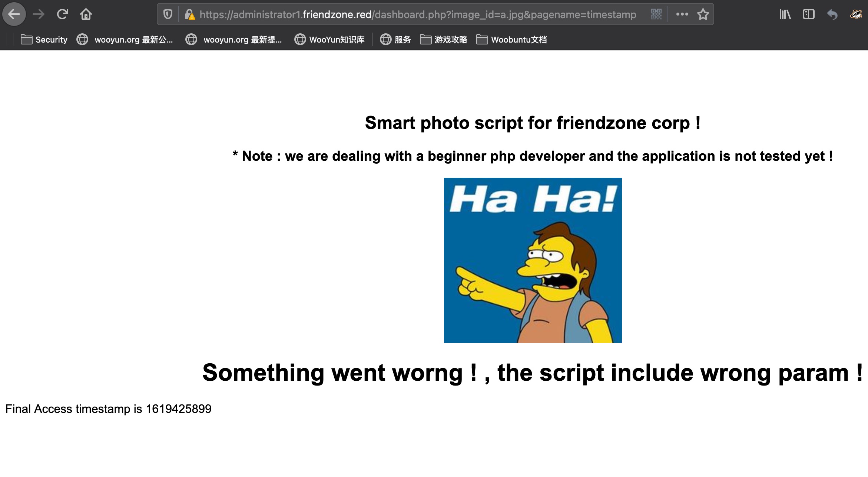Click the padlock security warning icon
This screenshot has height=477, width=868.
coord(190,14)
